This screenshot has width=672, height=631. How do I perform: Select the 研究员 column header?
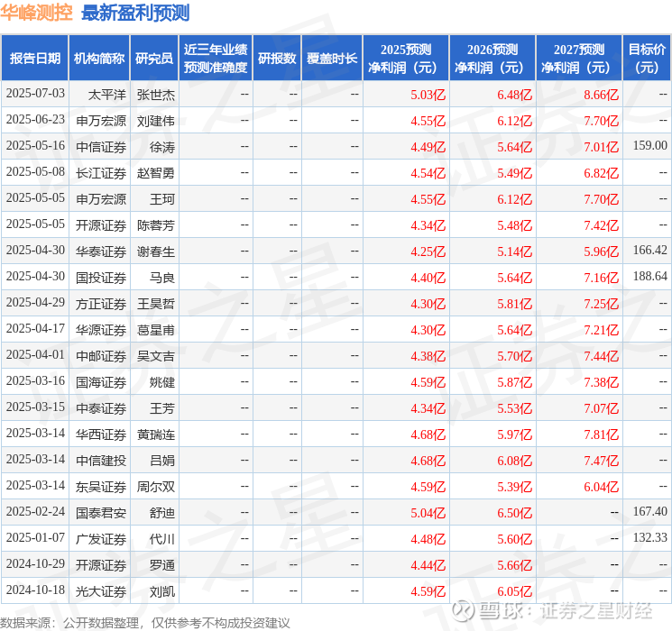pyautogui.click(x=154, y=59)
